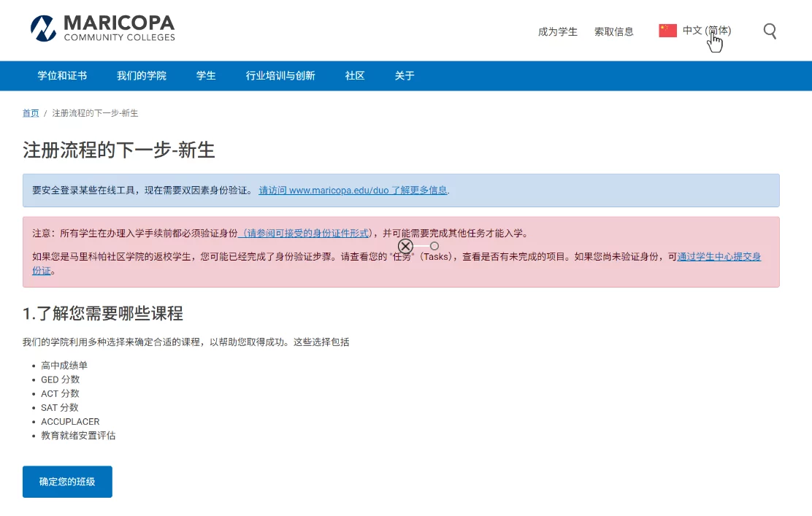Follow the 通过学生中心提交身份证 link
The image size is (812, 516).
click(x=719, y=257)
